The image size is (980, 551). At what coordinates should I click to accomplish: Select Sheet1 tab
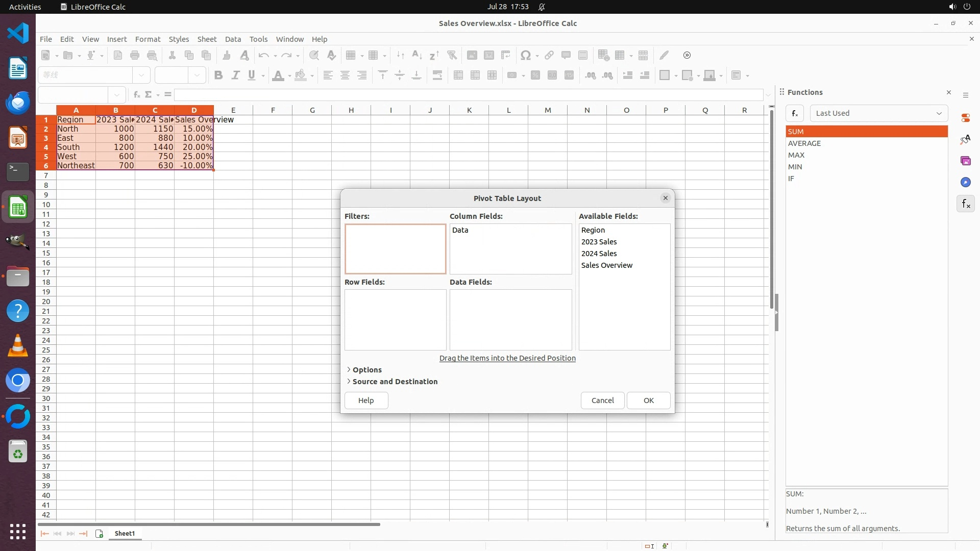pyautogui.click(x=125, y=534)
